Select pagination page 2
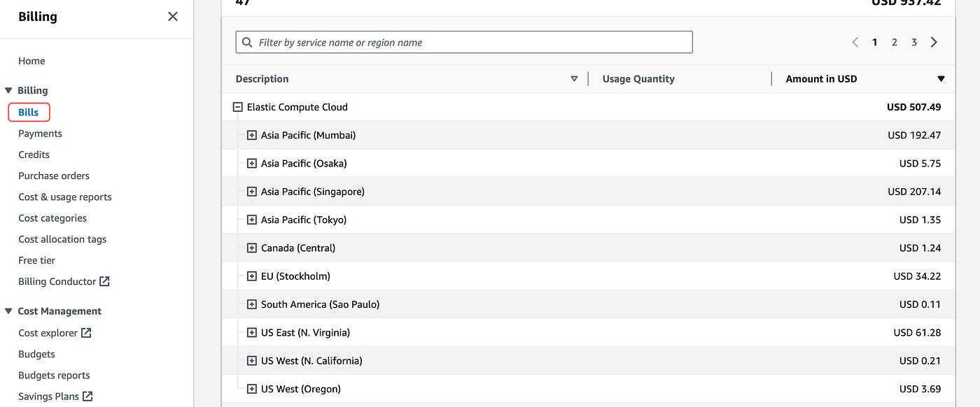This screenshot has height=407, width=980. [x=894, y=42]
